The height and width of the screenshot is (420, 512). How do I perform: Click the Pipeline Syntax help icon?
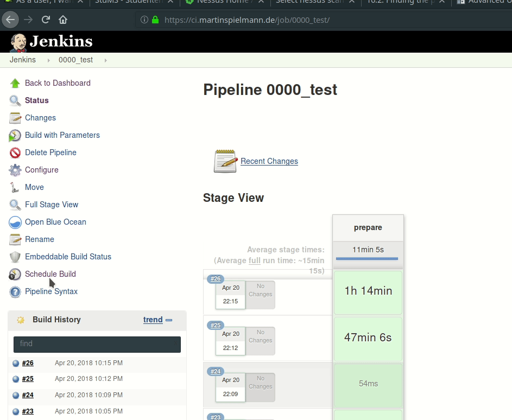click(15, 292)
